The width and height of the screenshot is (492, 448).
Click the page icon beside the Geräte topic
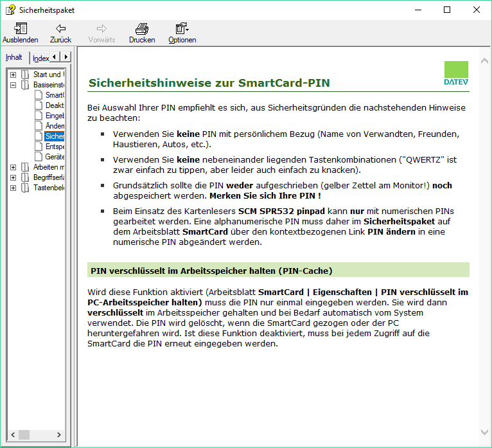(x=39, y=157)
